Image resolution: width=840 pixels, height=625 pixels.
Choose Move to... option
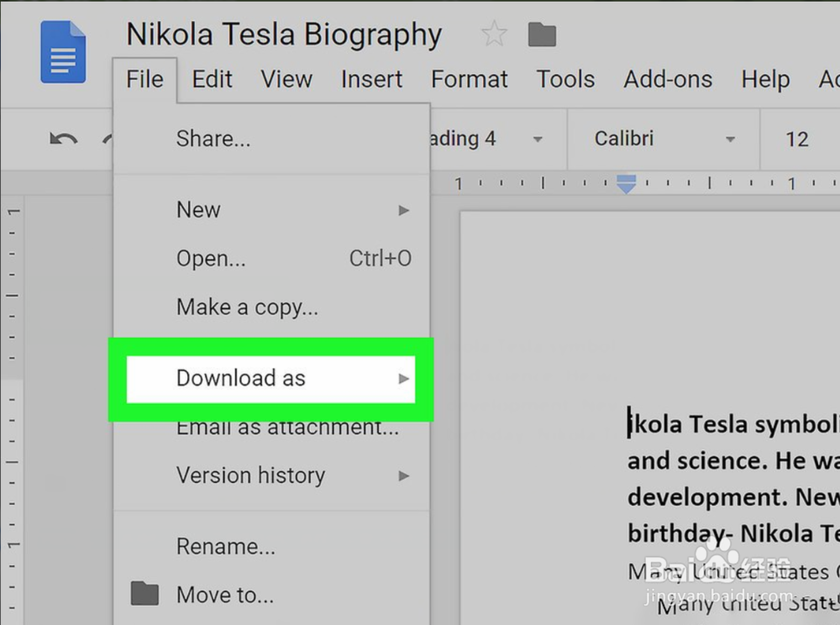point(271,595)
